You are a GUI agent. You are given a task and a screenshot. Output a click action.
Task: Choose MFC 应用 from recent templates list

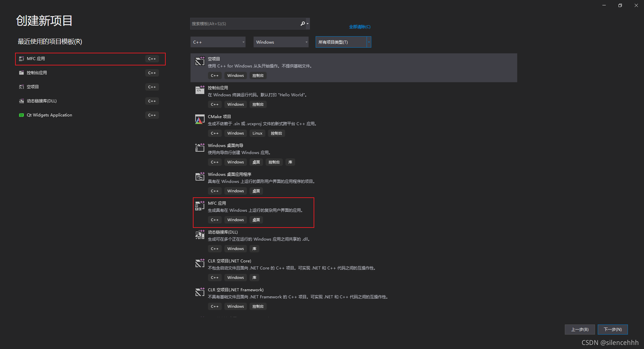pyautogui.click(x=90, y=59)
